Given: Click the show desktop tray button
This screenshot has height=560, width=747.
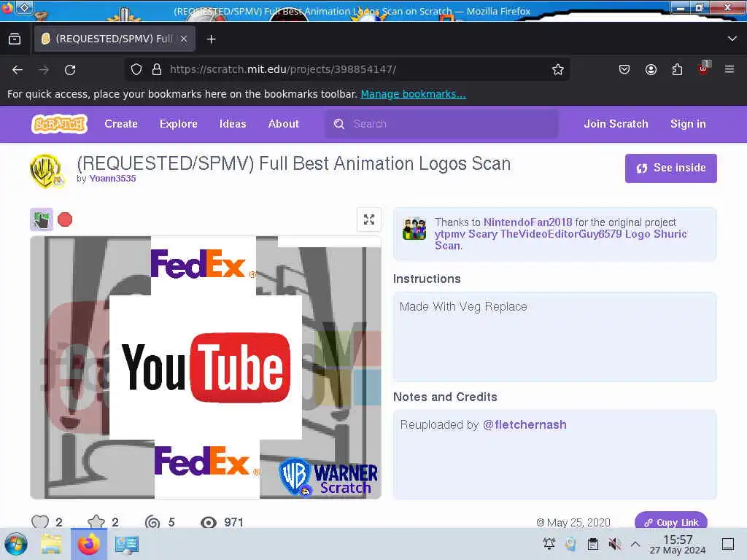Looking at the screenshot, I should [728, 544].
